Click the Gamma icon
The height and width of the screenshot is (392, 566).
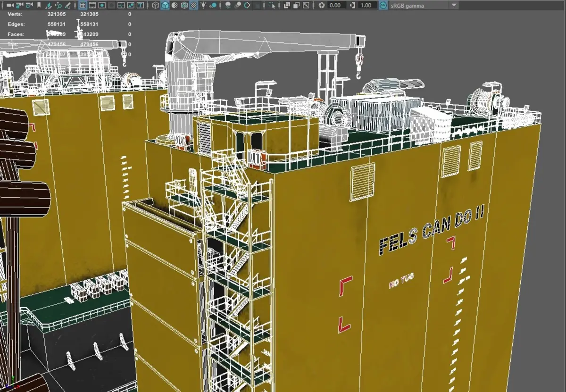click(352, 5)
